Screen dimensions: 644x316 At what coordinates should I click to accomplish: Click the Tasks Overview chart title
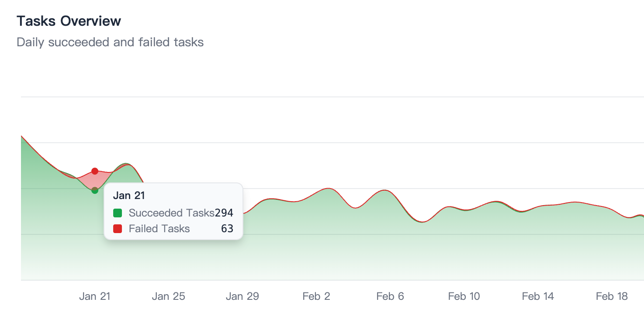click(69, 21)
